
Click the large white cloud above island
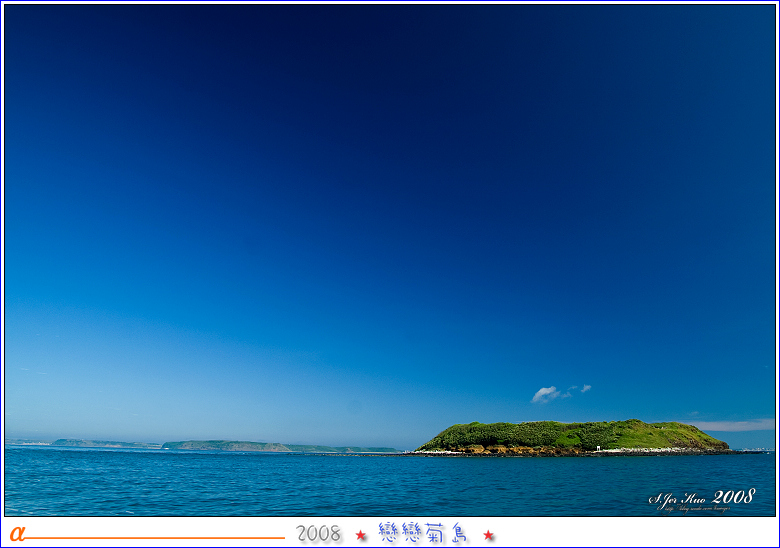click(545, 394)
